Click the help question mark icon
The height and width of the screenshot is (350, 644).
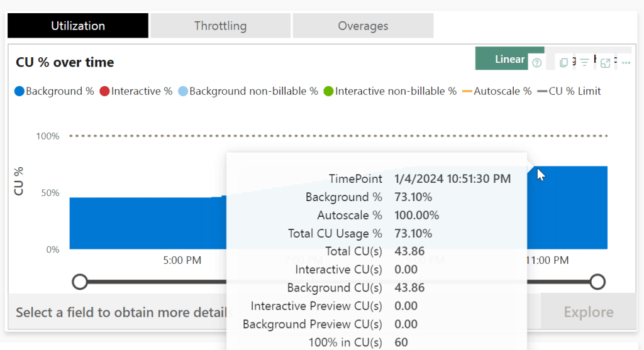click(x=536, y=63)
